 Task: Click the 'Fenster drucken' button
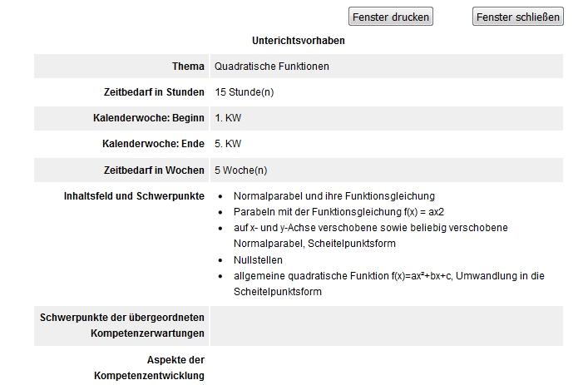coord(390,17)
